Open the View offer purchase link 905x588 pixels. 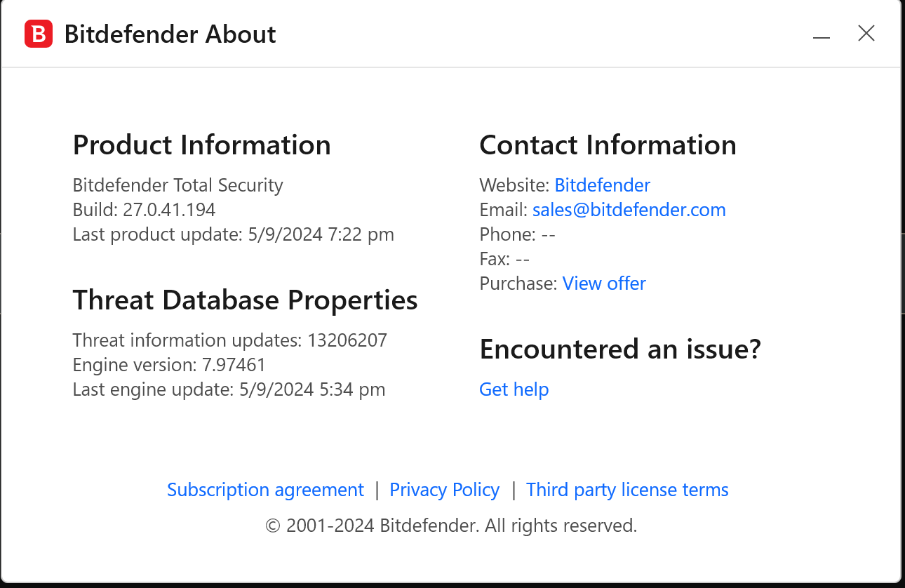(x=603, y=283)
